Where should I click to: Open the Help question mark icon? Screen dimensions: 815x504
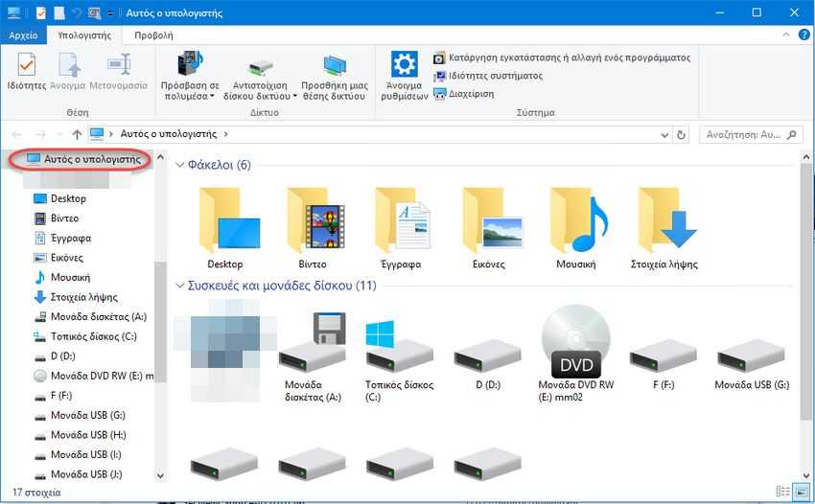pyautogui.click(x=803, y=34)
